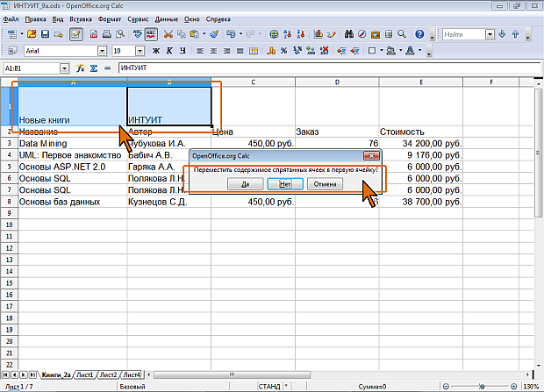Open the Файл menu
The width and height of the screenshot is (544, 392).
tap(11, 19)
